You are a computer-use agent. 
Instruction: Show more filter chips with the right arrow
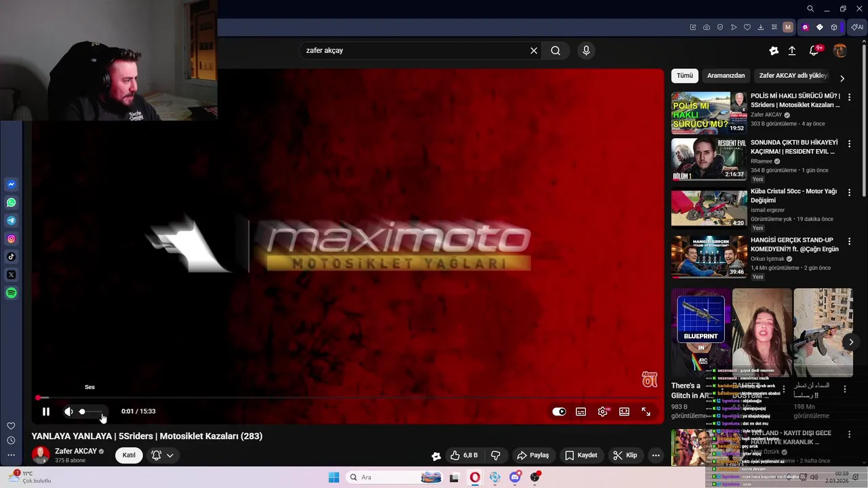[842, 78]
